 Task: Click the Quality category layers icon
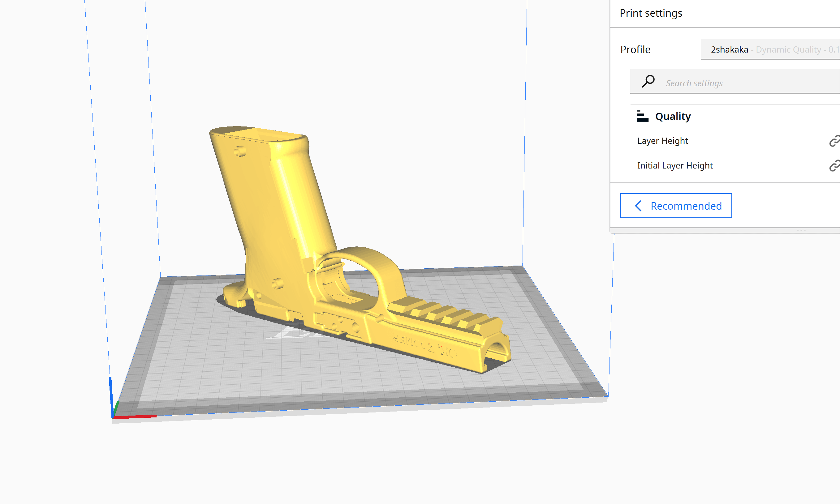[x=642, y=116]
